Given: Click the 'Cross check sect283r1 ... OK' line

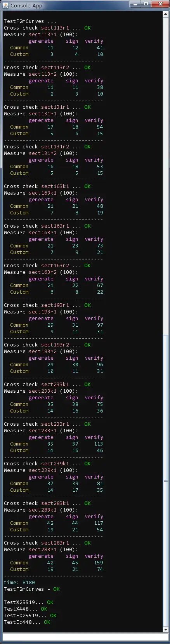Looking at the screenshot, I should coord(47,543).
